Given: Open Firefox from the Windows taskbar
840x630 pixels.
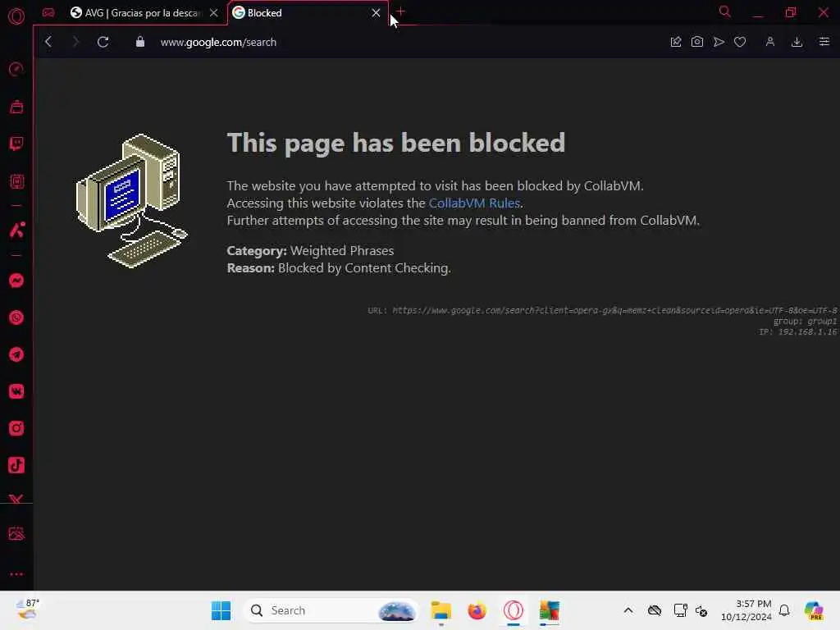Looking at the screenshot, I should pos(477,610).
